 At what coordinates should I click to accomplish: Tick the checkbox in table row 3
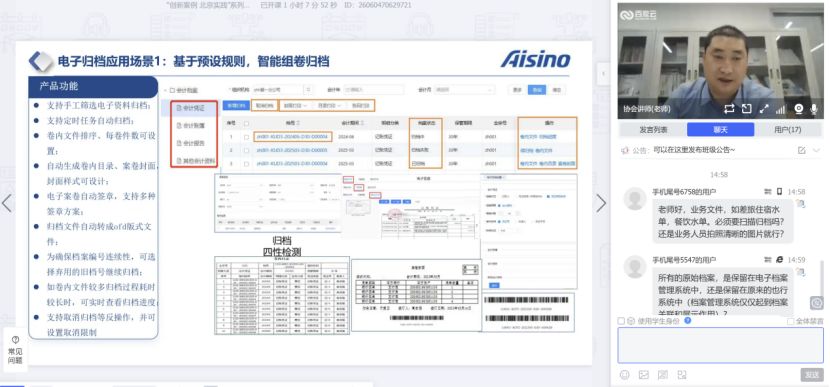pyautogui.click(x=246, y=164)
